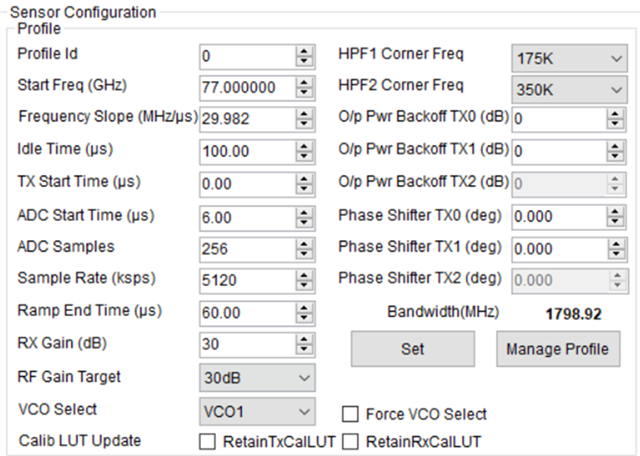This screenshot has height=456, width=640.
Task: Decrease Start Freq using down arrow
Action: [303, 93]
